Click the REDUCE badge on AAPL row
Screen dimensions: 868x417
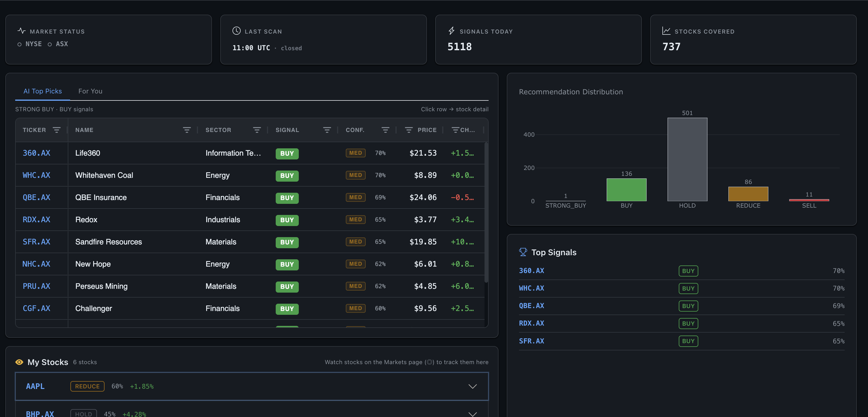click(x=87, y=386)
